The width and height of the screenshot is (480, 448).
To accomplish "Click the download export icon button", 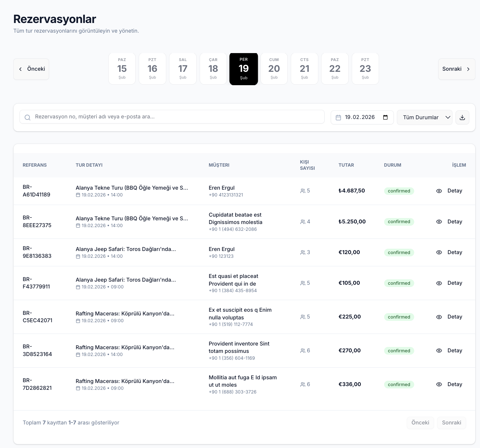I will pos(462,118).
